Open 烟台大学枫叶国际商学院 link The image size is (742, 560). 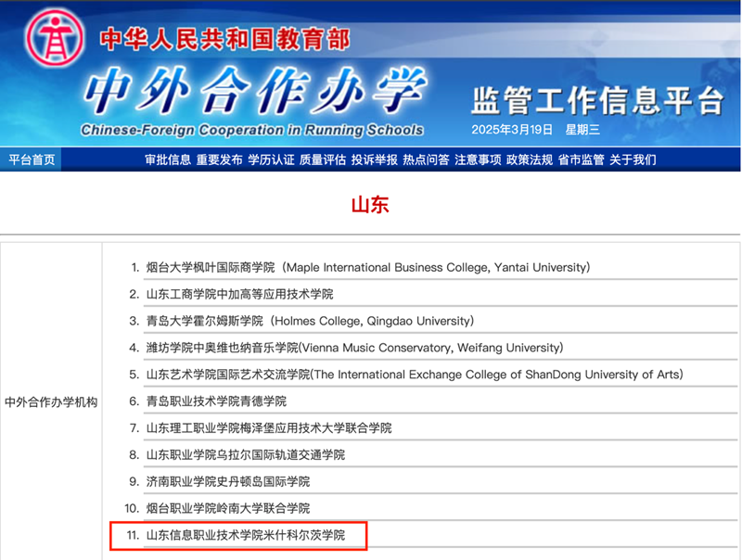tap(367, 267)
